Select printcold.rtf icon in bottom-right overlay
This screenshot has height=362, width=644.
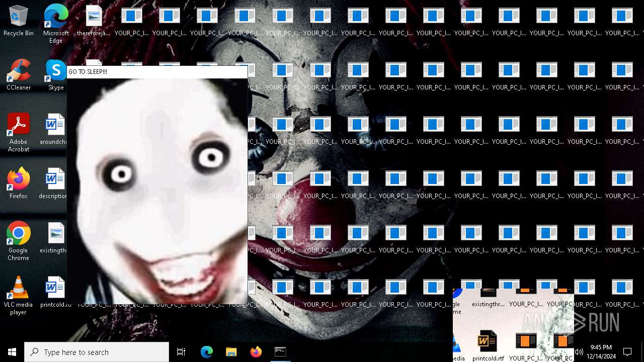tap(488, 346)
